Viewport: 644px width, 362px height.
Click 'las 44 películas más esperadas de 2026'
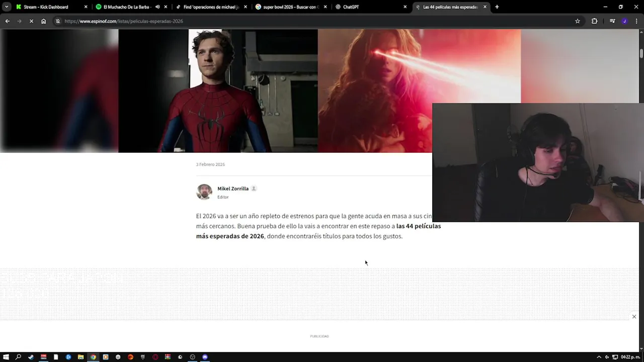[x=318, y=231]
